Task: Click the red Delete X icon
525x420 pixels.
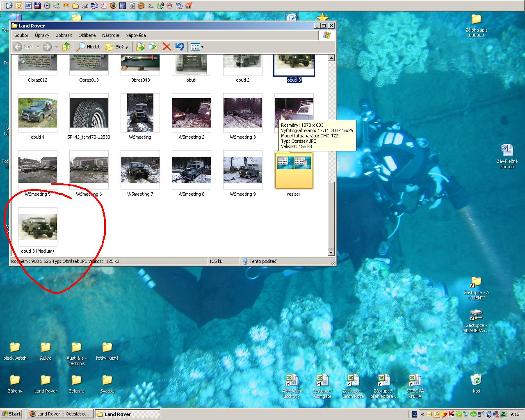Action: pos(167,47)
